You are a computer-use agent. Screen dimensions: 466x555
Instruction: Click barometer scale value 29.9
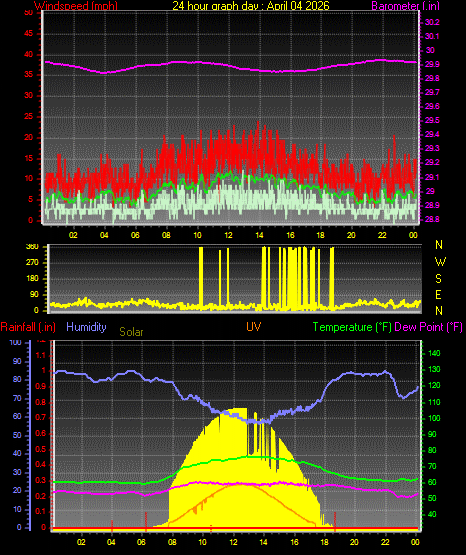tap(432, 64)
